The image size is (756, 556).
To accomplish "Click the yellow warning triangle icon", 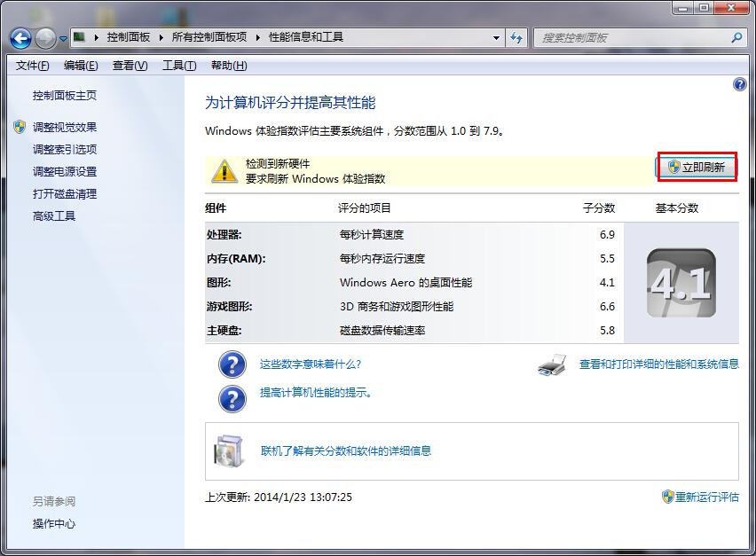I will pyautogui.click(x=224, y=171).
